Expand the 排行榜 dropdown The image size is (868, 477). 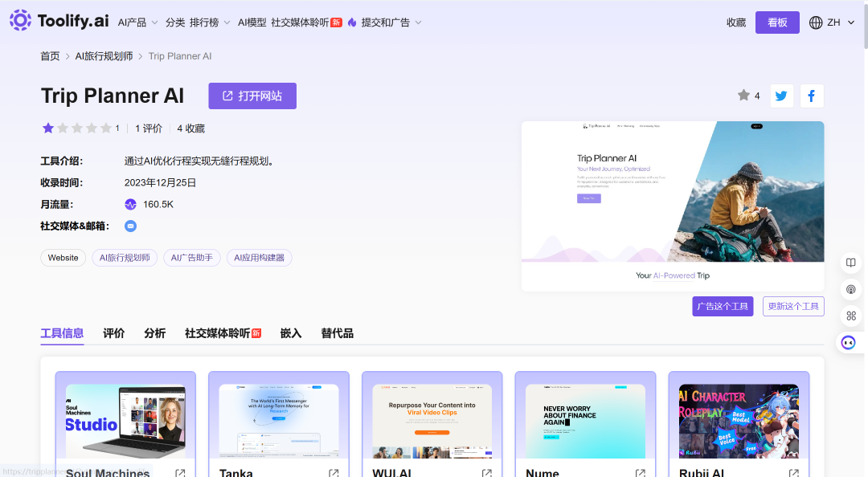210,22
